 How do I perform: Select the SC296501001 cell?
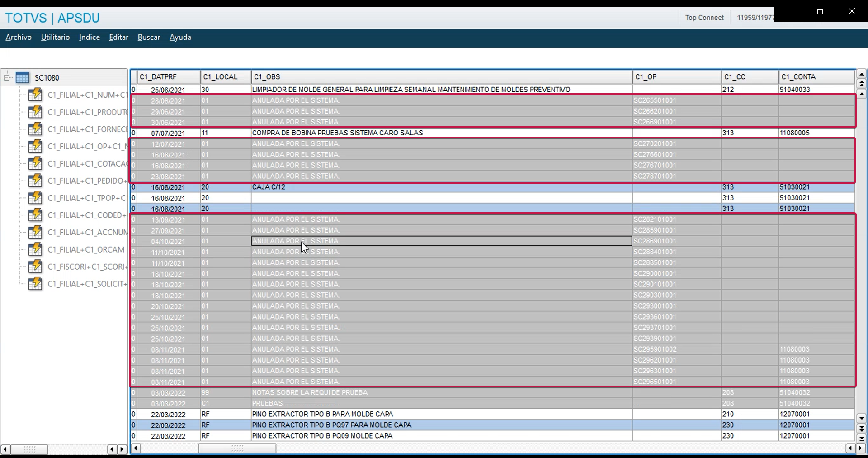[x=677, y=382]
